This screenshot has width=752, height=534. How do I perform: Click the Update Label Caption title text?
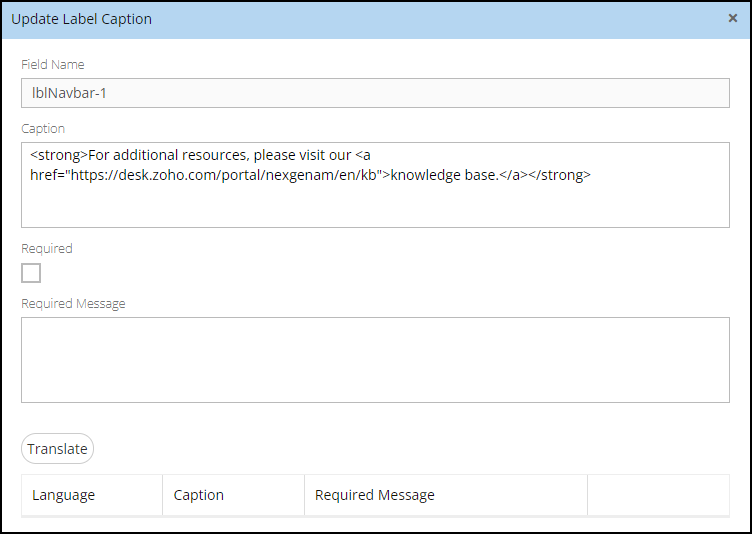[x=82, y=19]
